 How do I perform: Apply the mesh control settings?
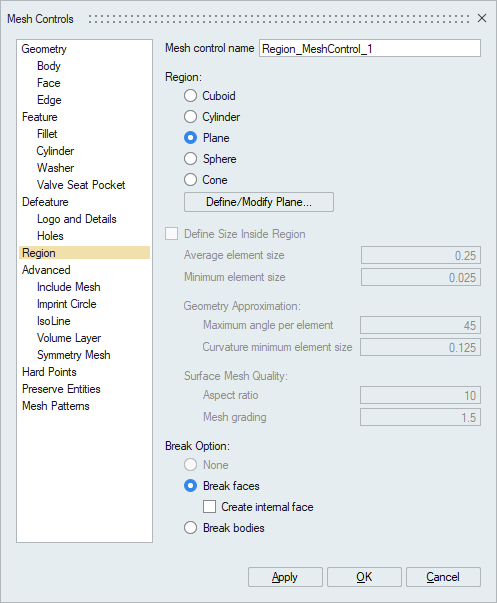(x=285, y=577)
